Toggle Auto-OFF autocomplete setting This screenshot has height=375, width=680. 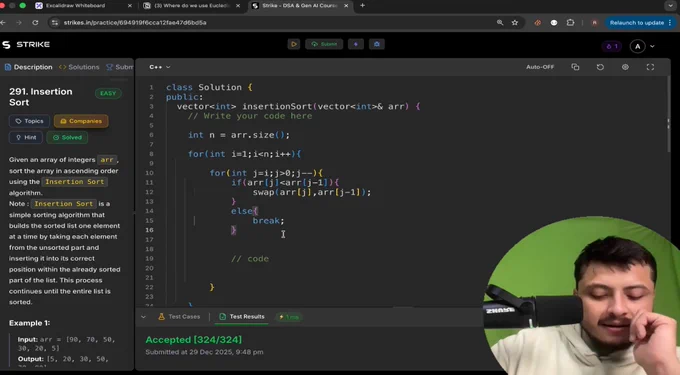540,67
